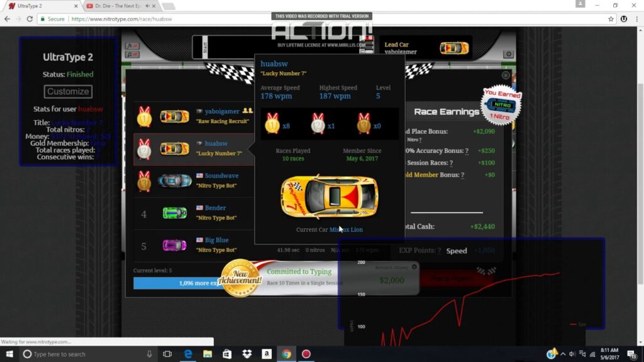Activate the Cortana microphone
This screenshot has width=644, height=362.
coord(150,354)
